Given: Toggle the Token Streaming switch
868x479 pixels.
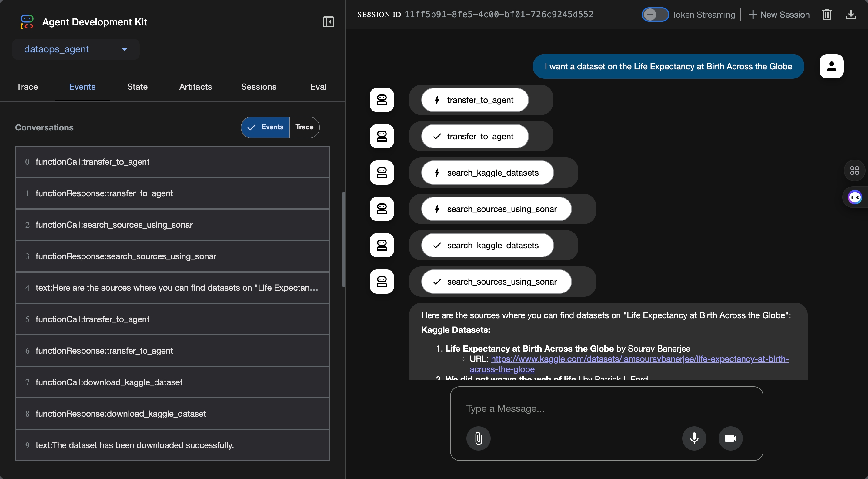Looking at the screenshot, I should coord(655,15).
